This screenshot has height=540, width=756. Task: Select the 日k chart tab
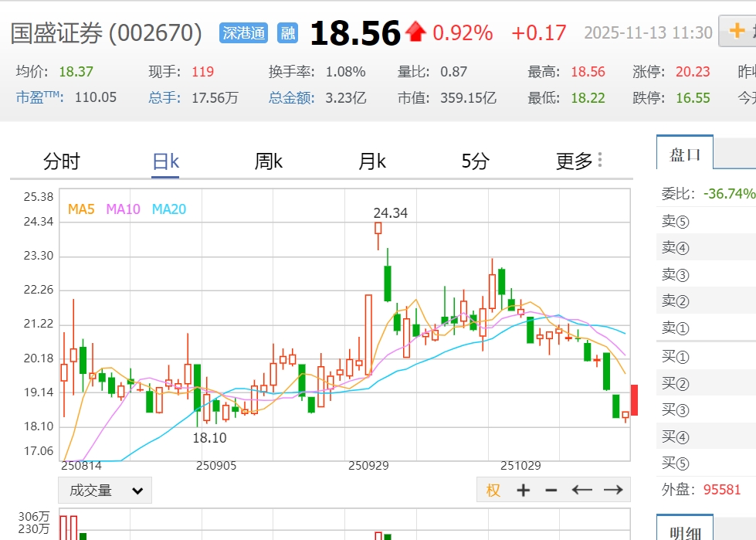[x=165, y=161]
